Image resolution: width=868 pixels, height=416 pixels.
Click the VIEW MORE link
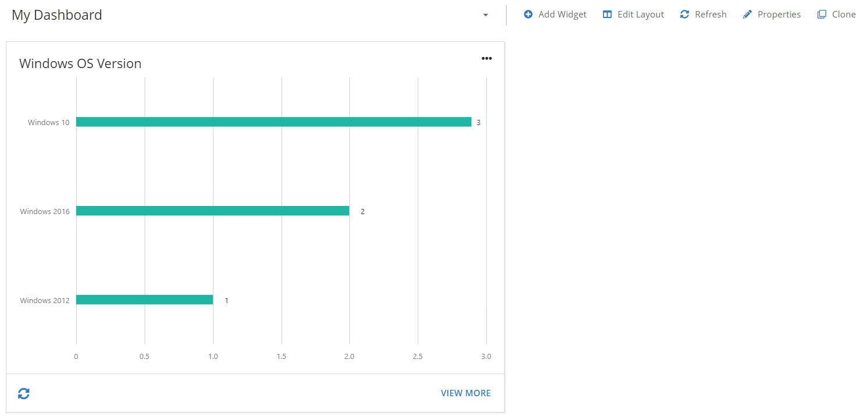(466, 393)
